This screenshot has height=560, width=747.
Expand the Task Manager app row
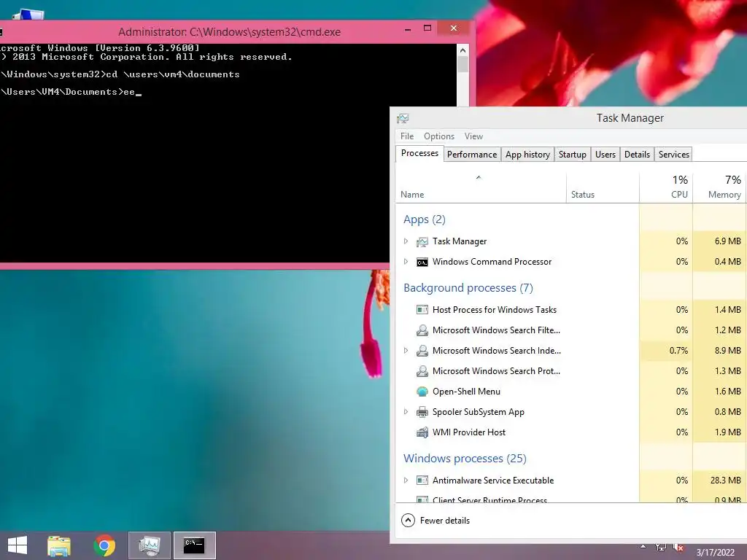[x=406, y=241]
